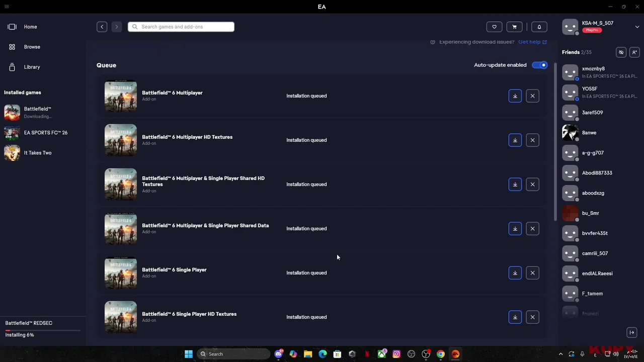Download Battlefield 6 Multiplayer HD Textures now
Viewport: 644px width, 362px height.
(x=515, y=140)
